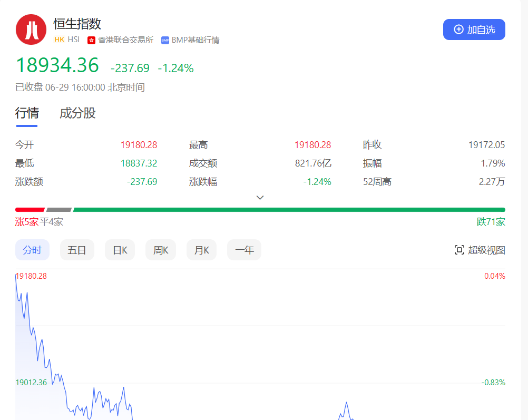The width and height of the screenshot is (528, 420).
Task: Click the 涨跌幅 row value -1.24%
Action: click(x=317, y=182)
